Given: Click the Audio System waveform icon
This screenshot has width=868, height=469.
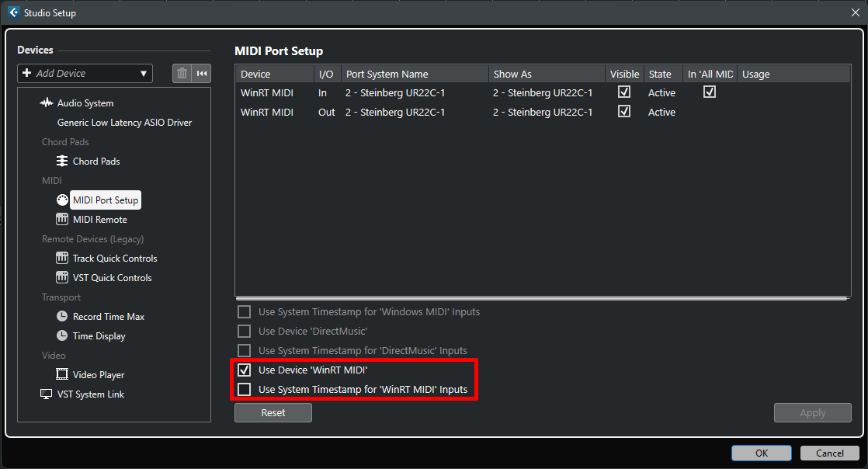Looking at the screenshot, I should 47,103.
